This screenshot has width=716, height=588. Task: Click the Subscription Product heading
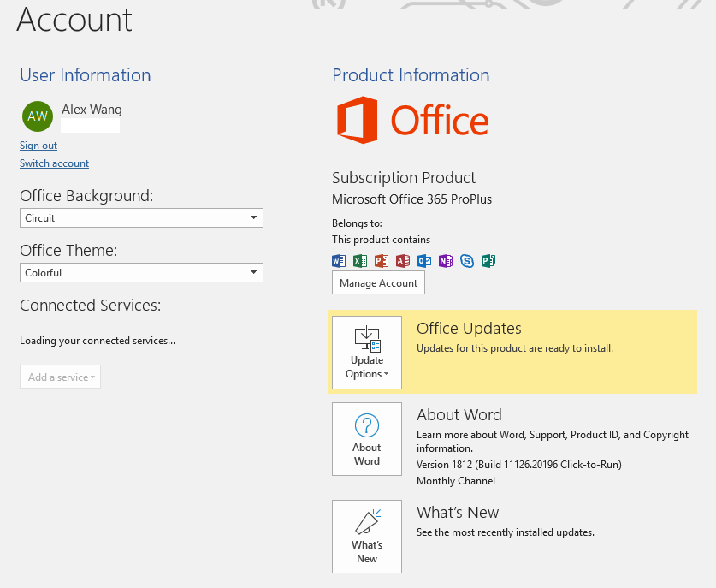click(404, 177)
